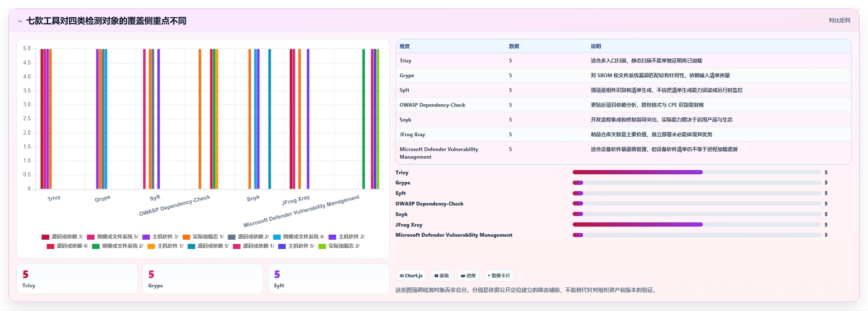
Task: Click the Trivy label on the chart axis
Action: (54, 198)
